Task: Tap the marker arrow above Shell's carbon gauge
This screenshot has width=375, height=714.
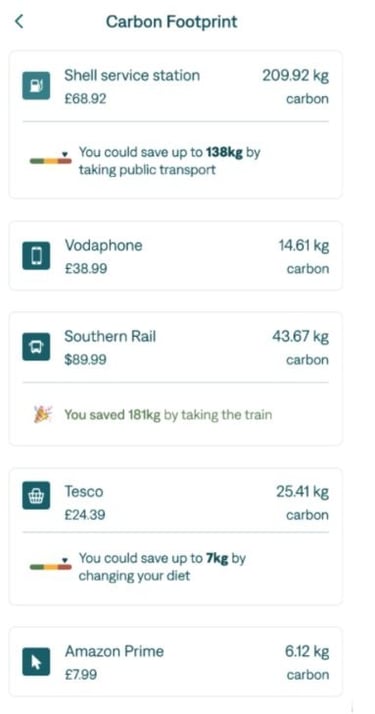Action: (x=66, y=153)
